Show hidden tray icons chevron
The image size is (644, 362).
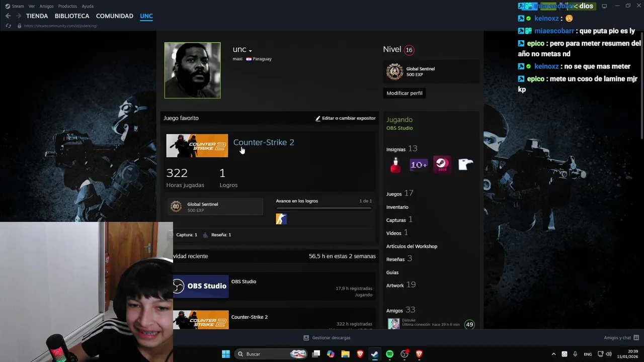point(553,354)
